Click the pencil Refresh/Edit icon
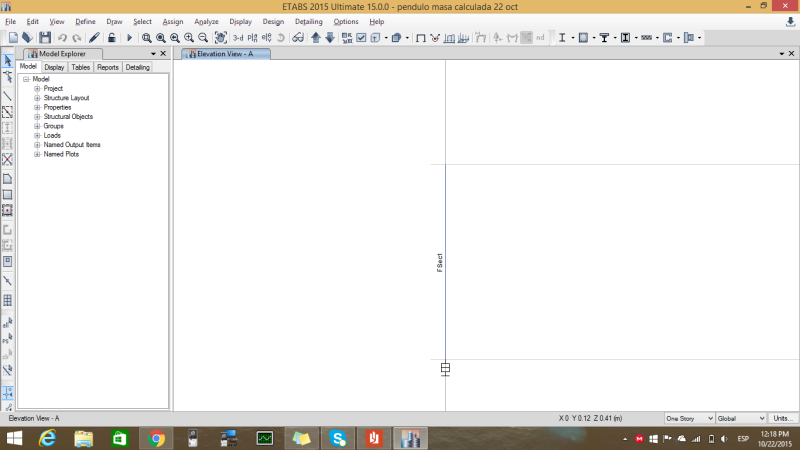Image resolution: width=800 pixels, height=450 pixels. (x=94, y=37)
